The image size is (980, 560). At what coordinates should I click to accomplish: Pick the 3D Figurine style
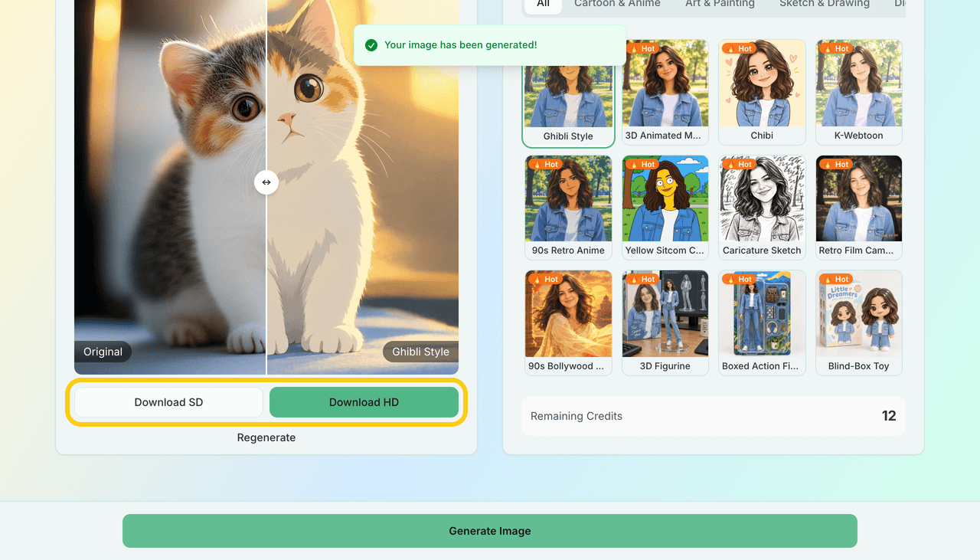[x=665, y=323]
